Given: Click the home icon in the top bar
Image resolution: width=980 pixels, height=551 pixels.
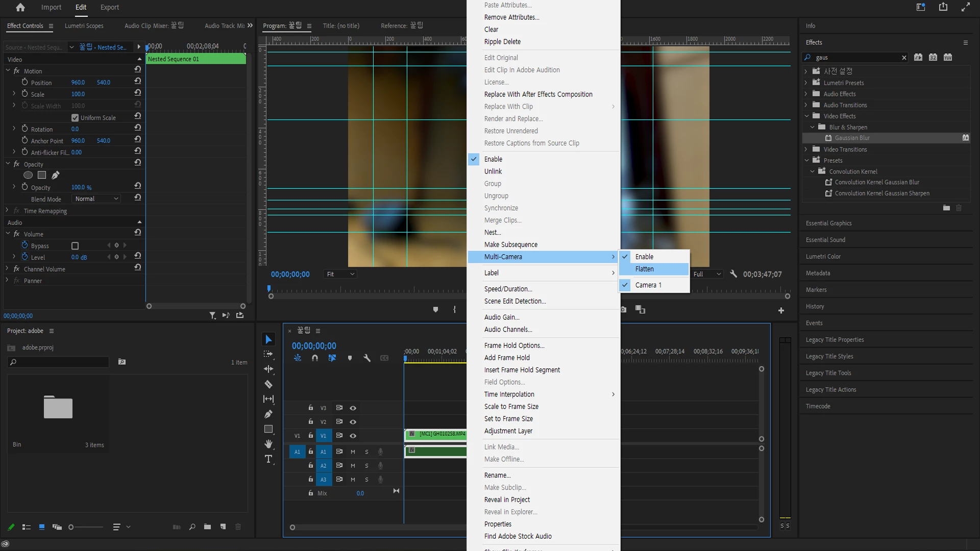Looking at the screenshot, I should (x=20, y=7).
